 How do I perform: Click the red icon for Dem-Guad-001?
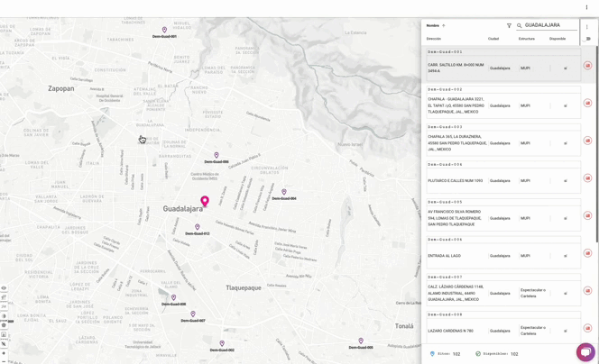587,66
